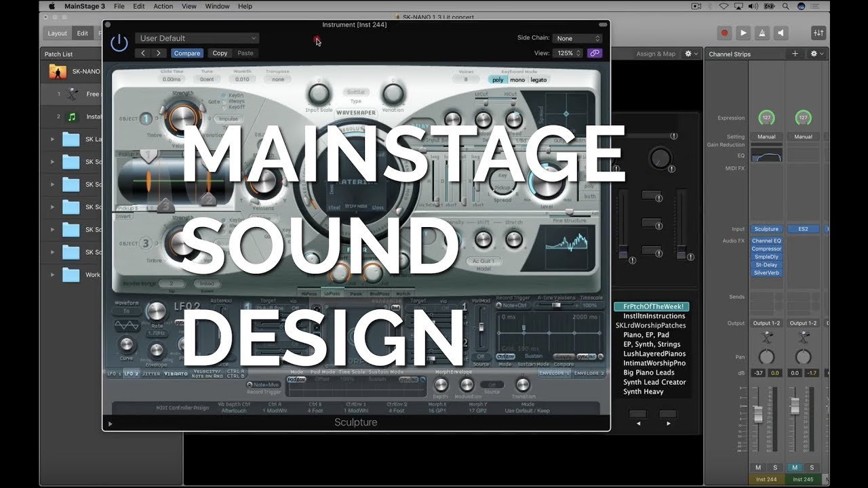Expand the Work folder in Patch List
This screenshot has width=868, height=488.
52,275
